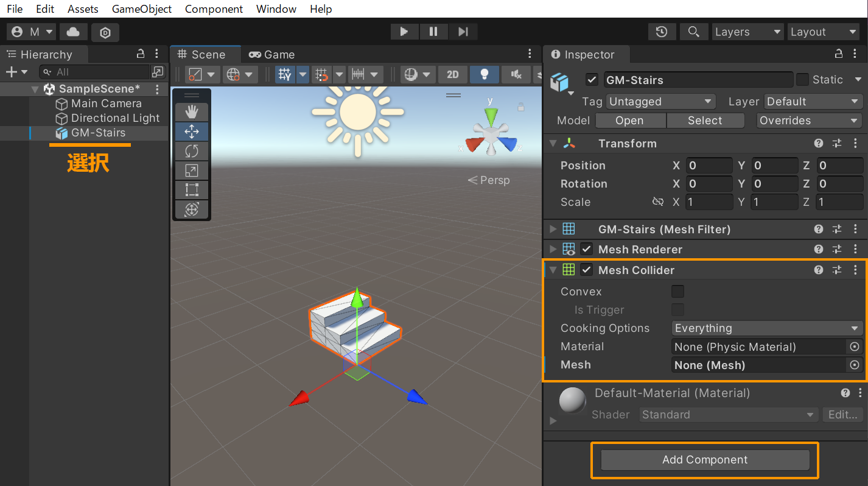This screenshot has width=868, height=486.
Task: Select the Scale tool
Action: click(x=191, y=170)
